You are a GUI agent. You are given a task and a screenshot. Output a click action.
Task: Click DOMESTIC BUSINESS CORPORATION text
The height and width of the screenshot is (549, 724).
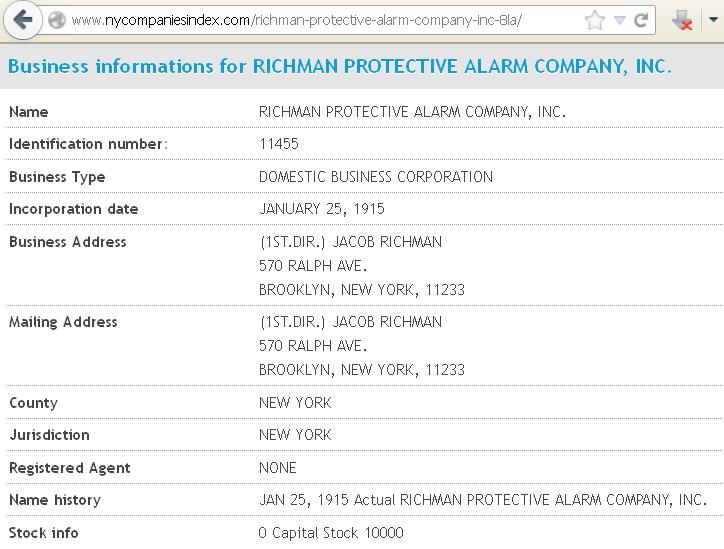[x=376, y=177]
